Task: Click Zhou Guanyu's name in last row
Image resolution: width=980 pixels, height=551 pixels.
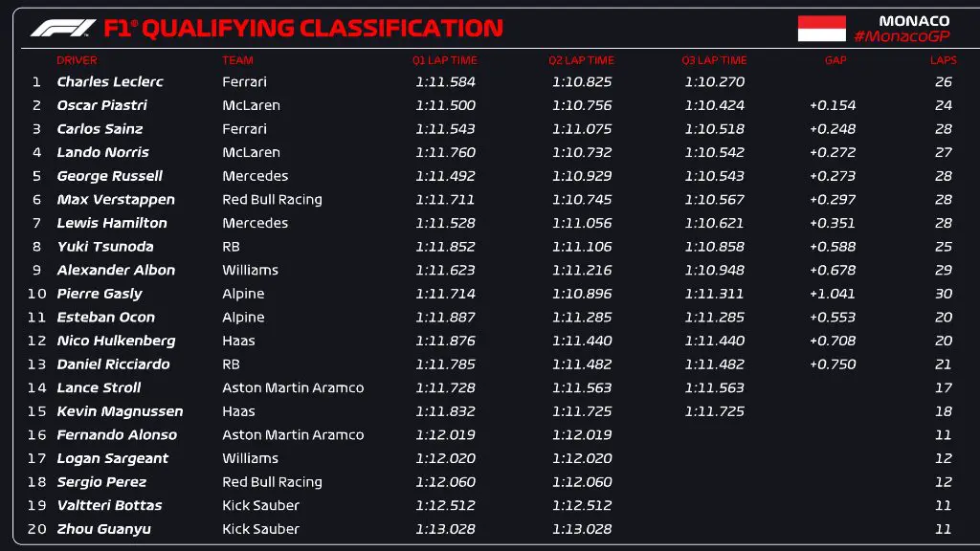Action: [103, 529]
